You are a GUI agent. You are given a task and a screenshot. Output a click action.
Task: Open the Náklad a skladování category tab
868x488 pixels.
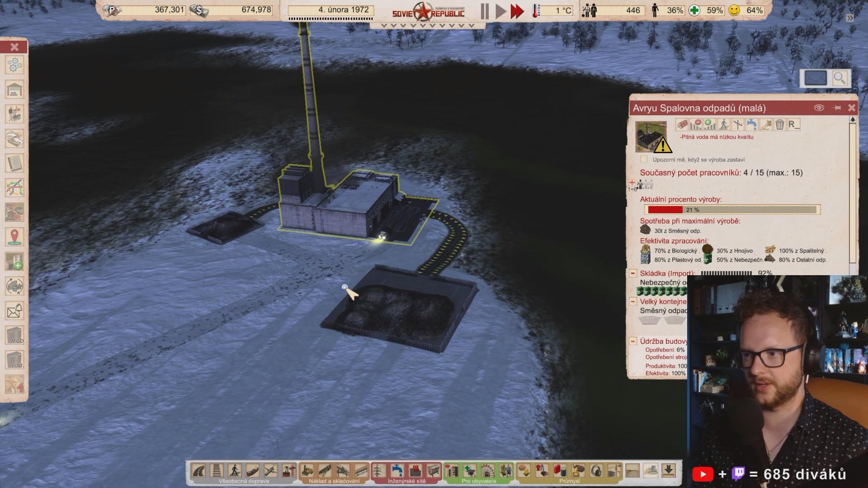[x=334, y=481]
